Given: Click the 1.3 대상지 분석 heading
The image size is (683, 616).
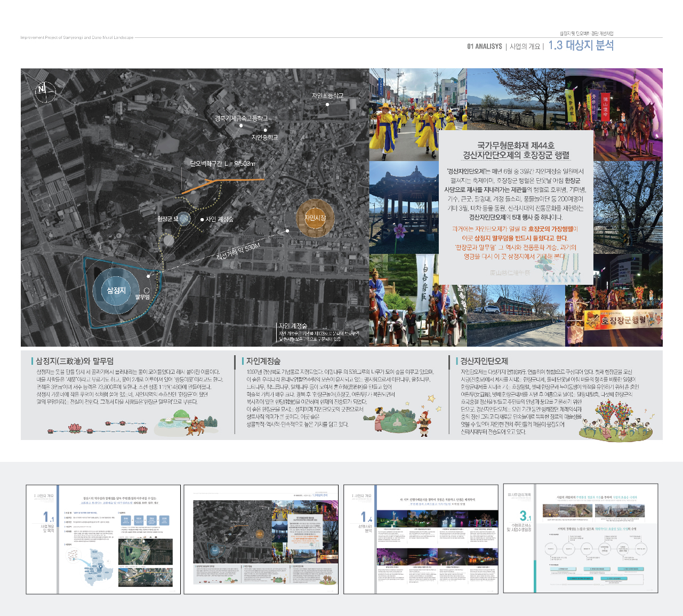Looking at the screenshot, I should click(581, 45).
